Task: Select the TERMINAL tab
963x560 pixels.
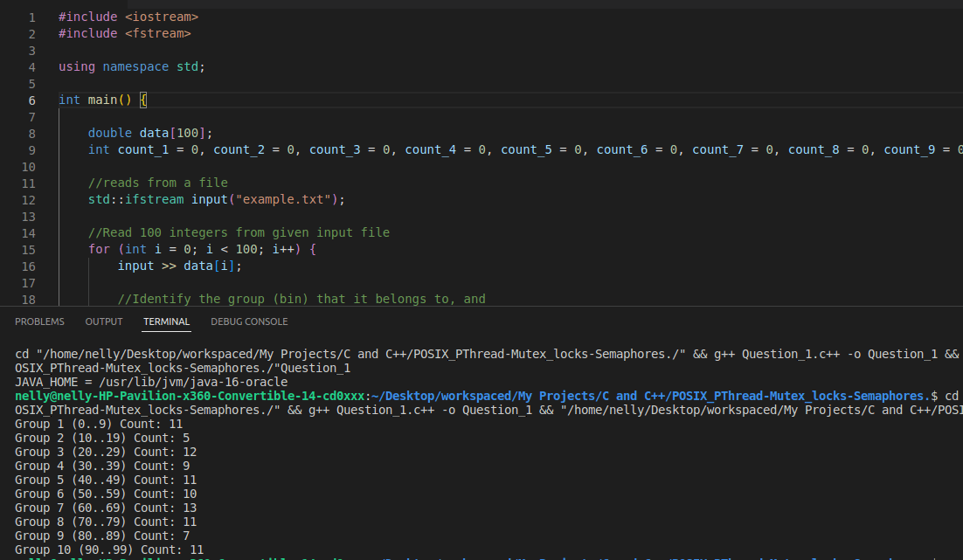Action: [x=166, y=321]
